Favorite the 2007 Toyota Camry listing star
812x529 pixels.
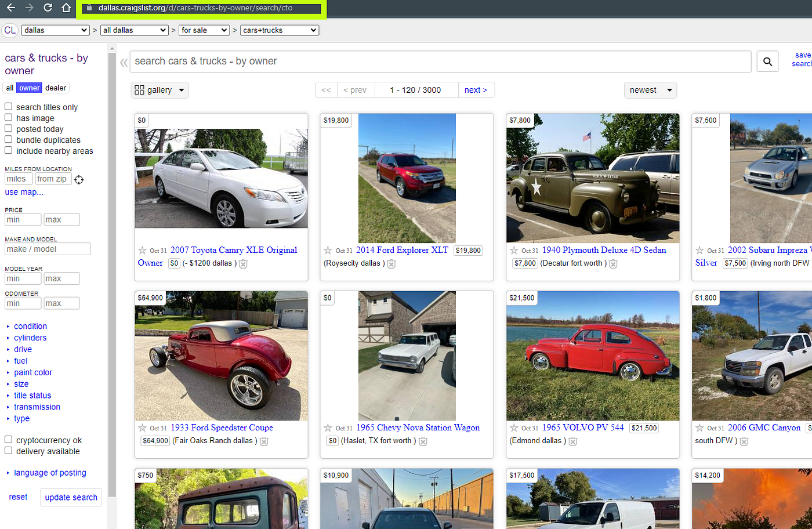coord(142,251)
